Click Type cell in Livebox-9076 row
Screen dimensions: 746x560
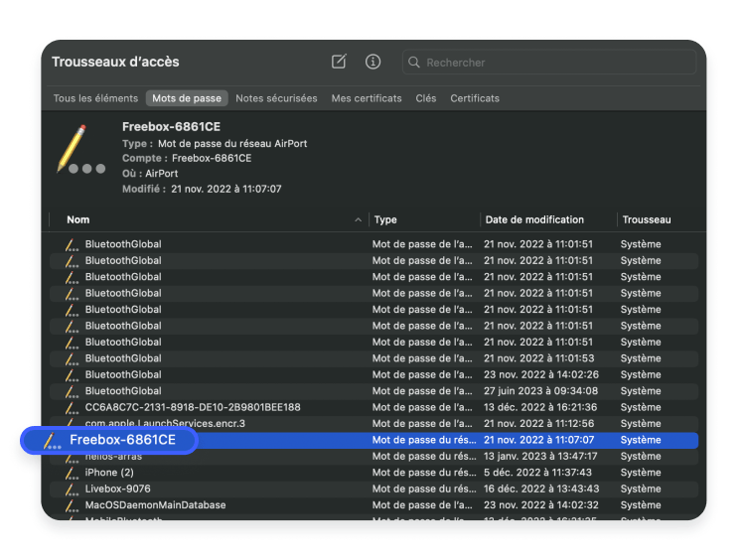[x=424, y=489]
